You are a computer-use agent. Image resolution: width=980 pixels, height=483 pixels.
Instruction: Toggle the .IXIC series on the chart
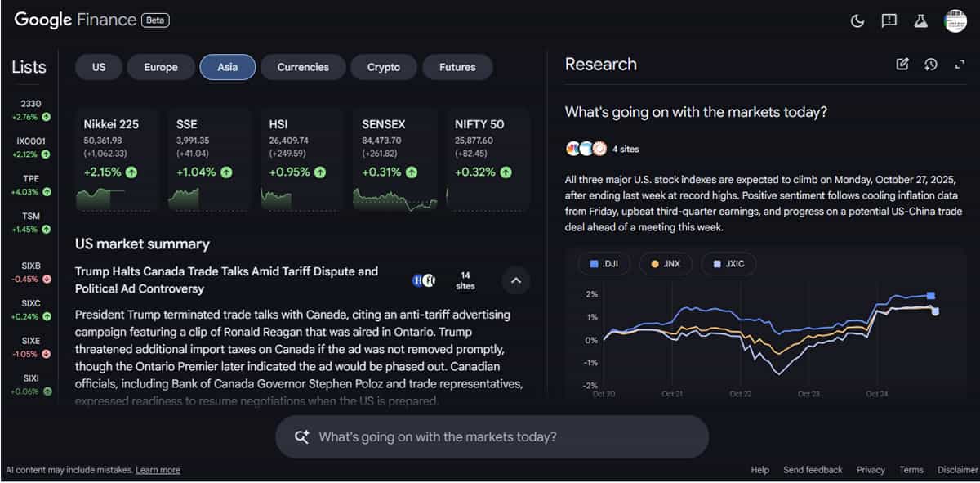(727, 264)
